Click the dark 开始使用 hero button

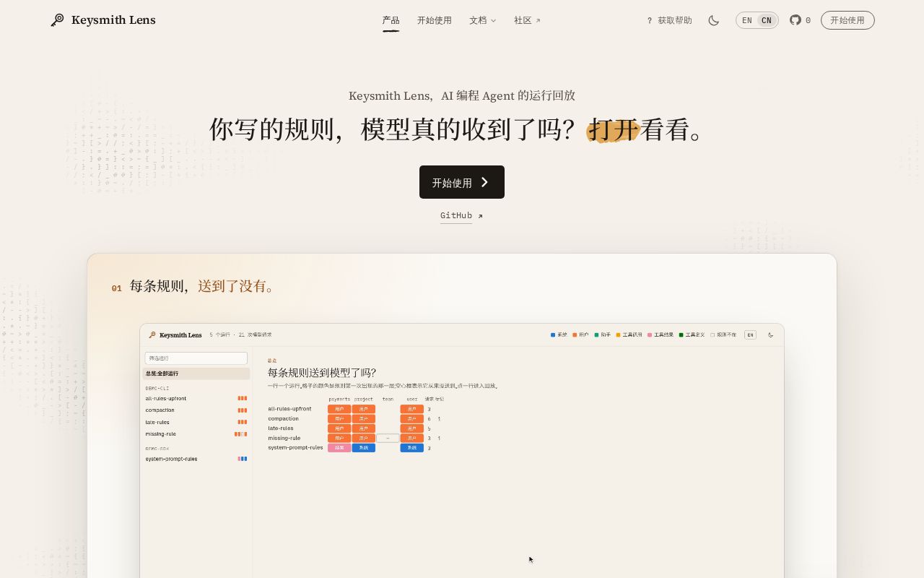462,182
